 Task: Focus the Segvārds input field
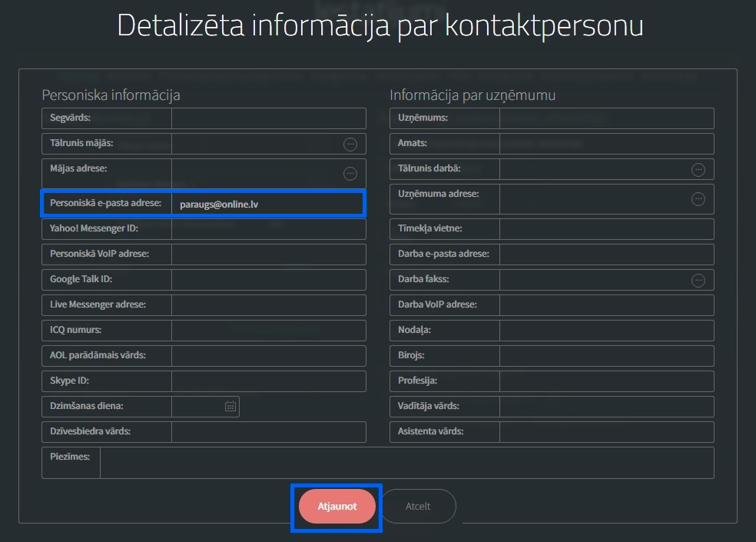[x=269, y=118]
